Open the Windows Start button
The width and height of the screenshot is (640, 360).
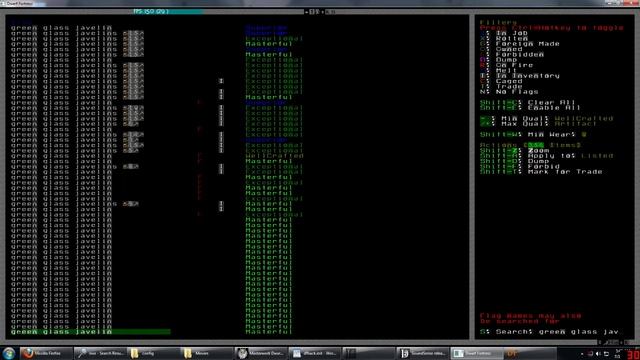9,353
